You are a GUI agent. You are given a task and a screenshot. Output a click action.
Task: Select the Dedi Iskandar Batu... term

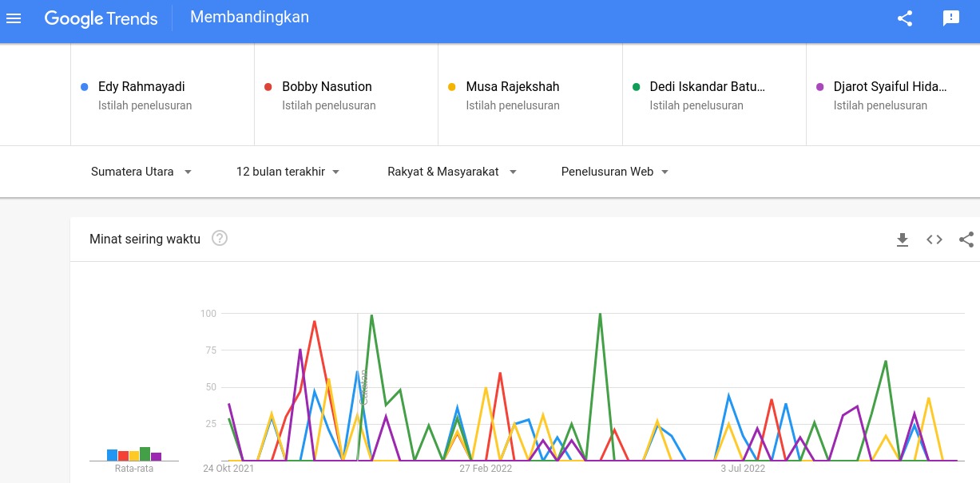tap(707, 86)
